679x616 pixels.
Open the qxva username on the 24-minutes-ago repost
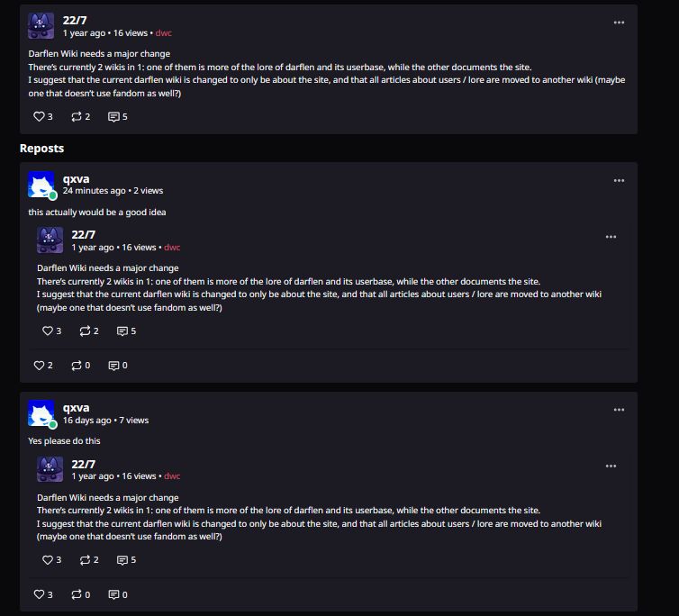pos(77,179)
